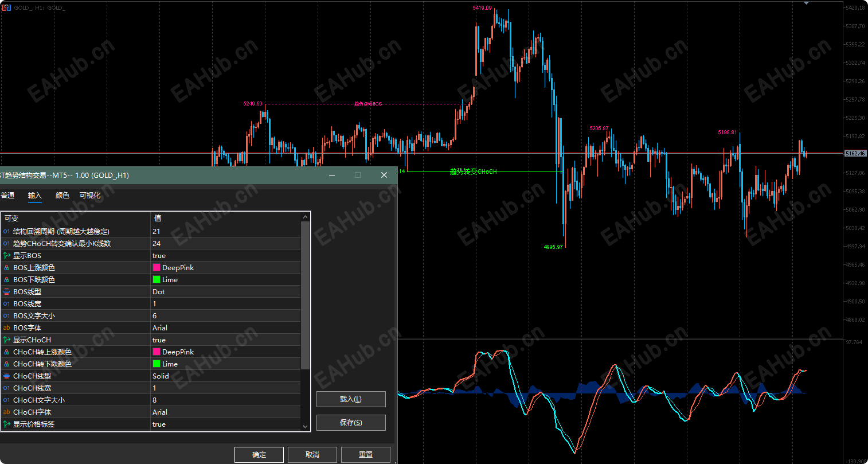
Task: Go to the 可视化 tab
Action: (90, 196)
